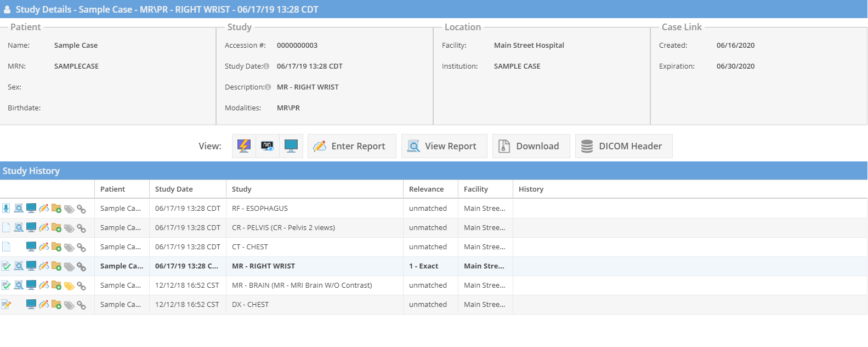Open the View Report button
This screenshot has width=868, height=347.
444,146
